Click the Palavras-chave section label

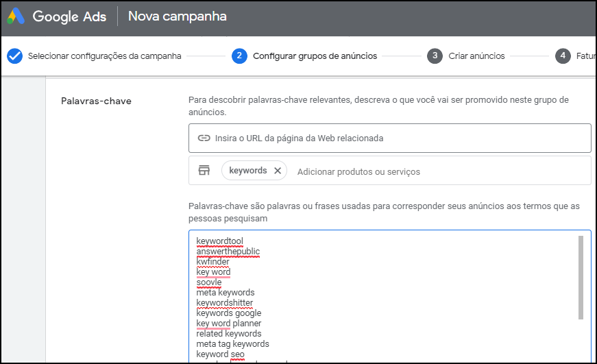[x=97, y=101]
